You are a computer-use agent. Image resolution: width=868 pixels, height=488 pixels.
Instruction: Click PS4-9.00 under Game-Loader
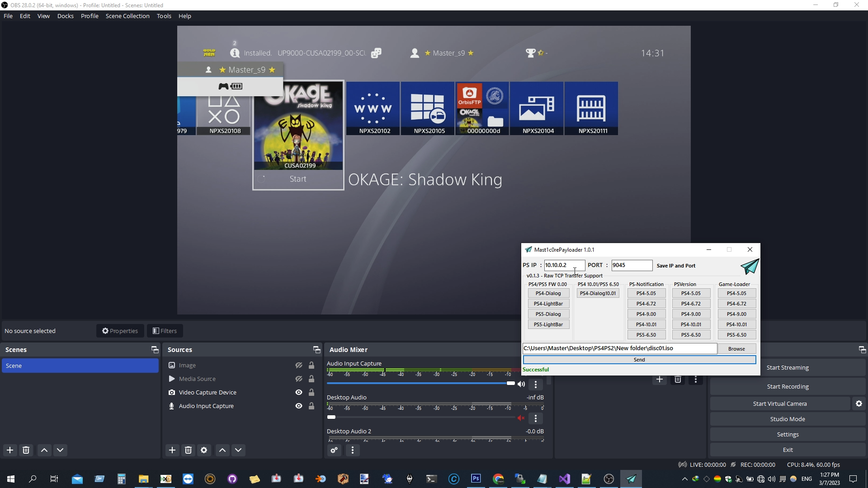pos(736,314)
